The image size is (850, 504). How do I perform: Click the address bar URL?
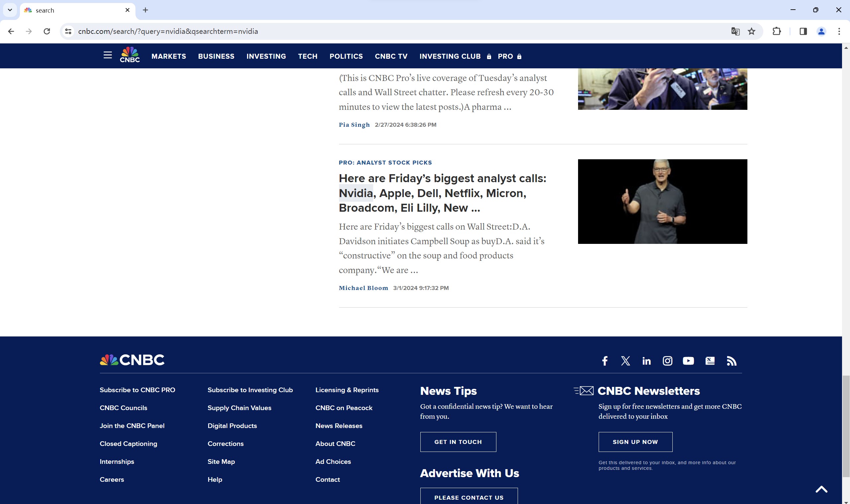[x=168, y=31]
